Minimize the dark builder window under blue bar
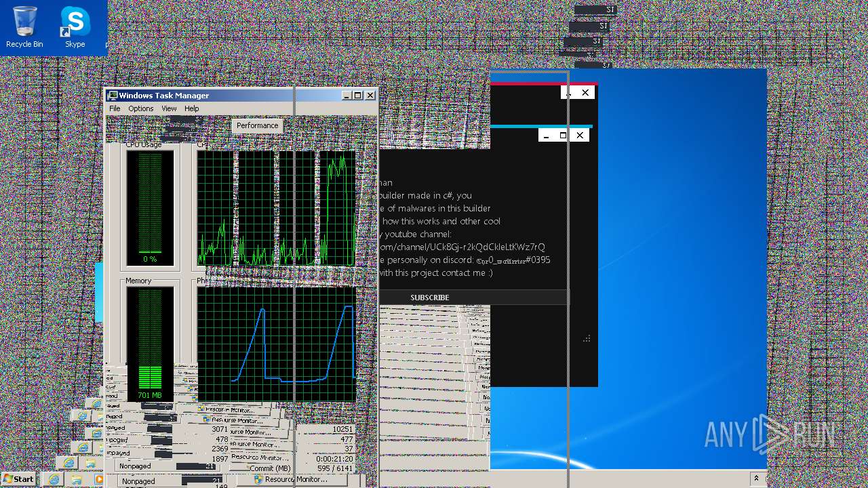Screen dimensions: 868x488 click(547, 136)
